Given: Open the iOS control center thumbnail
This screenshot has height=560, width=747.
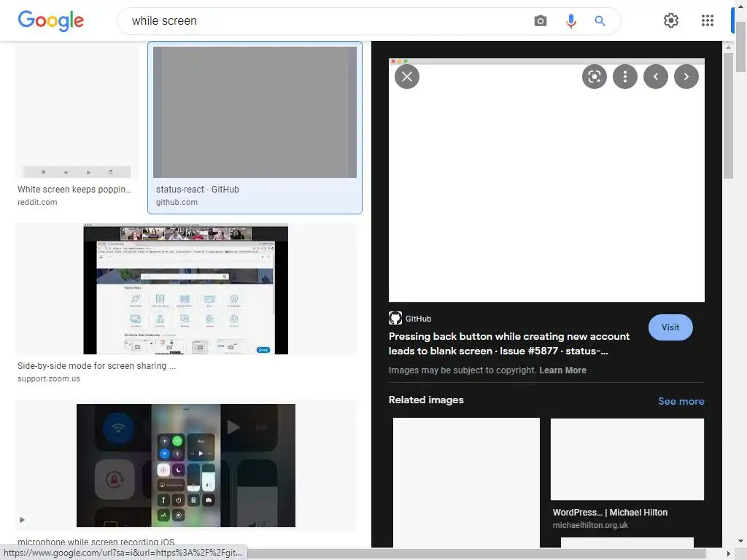Looking at the screenshot, I should point(186,466).
